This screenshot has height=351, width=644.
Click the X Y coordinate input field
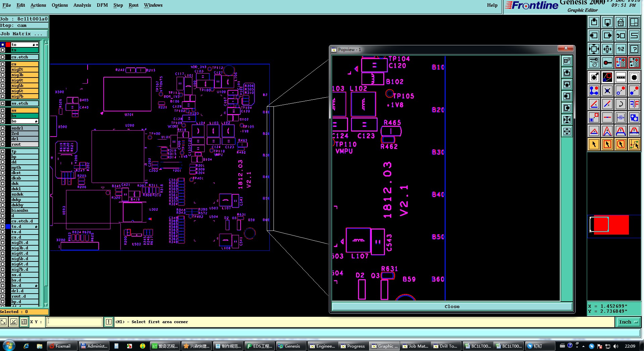[x=74, y=322]
